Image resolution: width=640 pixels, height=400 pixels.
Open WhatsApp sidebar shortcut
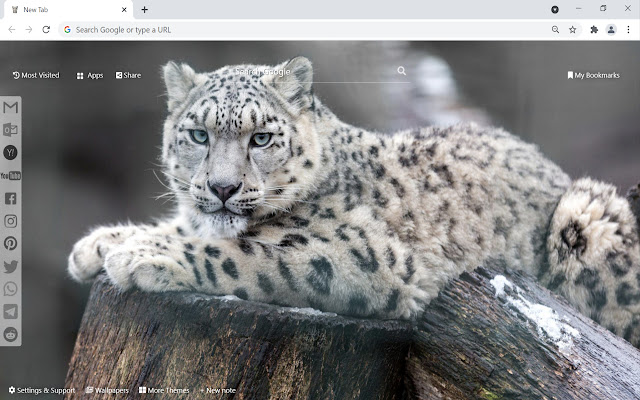tap(11, 289)
